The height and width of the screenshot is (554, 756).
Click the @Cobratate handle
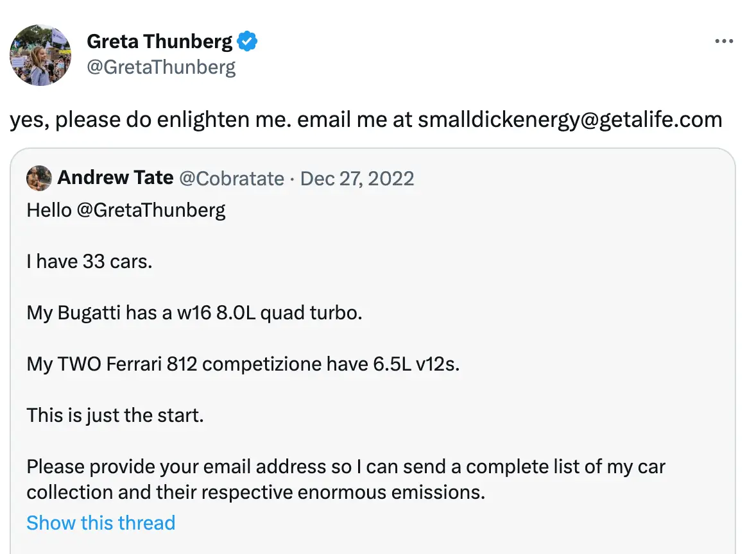coord(231,178)
